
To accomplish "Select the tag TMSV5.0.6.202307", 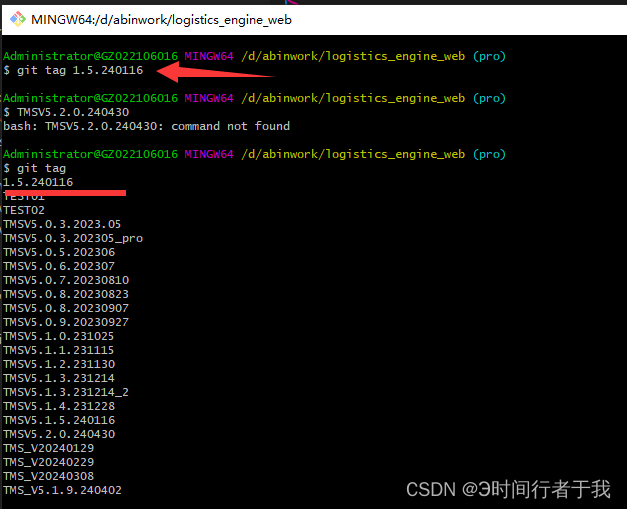I will pyautogui.click(x=59, y=266).
